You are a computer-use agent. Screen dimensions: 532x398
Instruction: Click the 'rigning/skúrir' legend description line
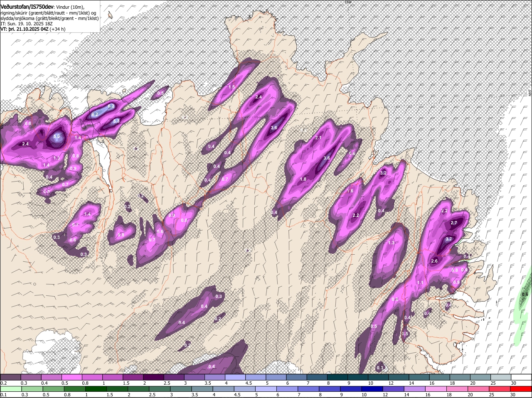pos(48,13)
